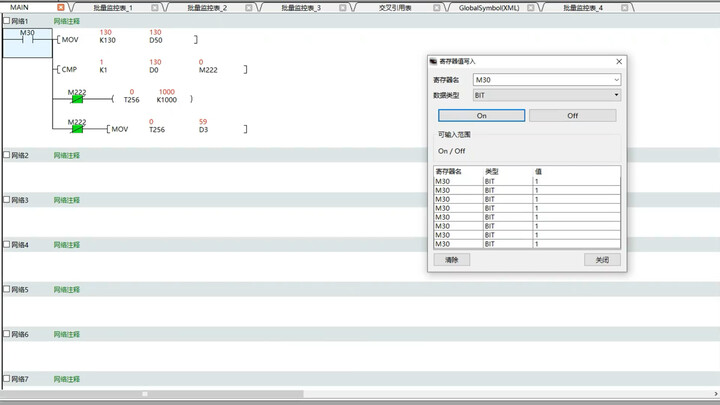Toggle the 网络6 checkbox
720x405 pixels.
click(6, 334)
